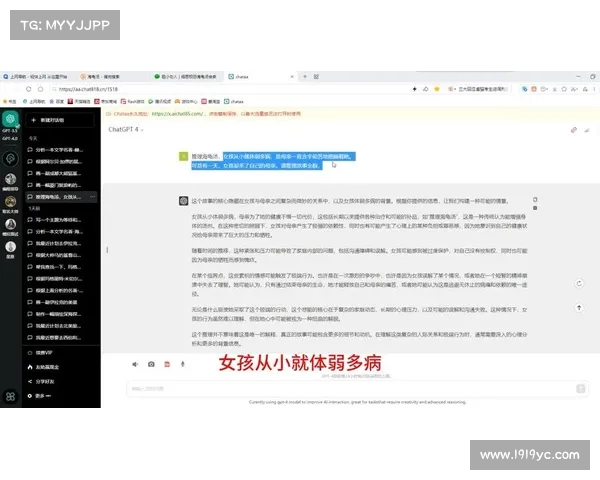
Task: Click the camera icon above input
Action: pyautogui.click(x=151, y=363)
